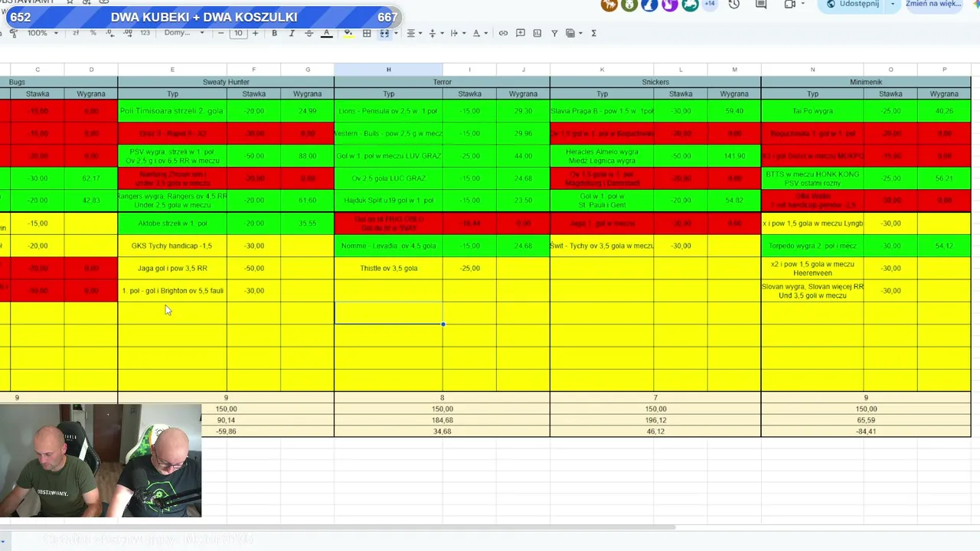
Task: Open the cell fill color picker
Action: point(348,34)
